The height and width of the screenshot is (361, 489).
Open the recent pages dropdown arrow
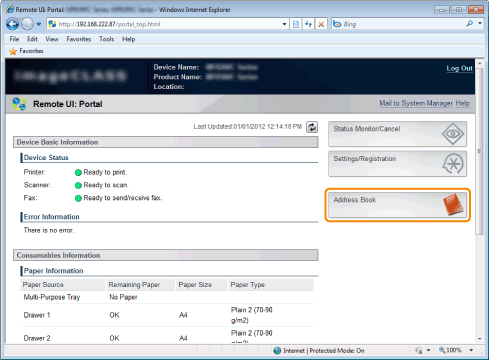coord(39,24)
